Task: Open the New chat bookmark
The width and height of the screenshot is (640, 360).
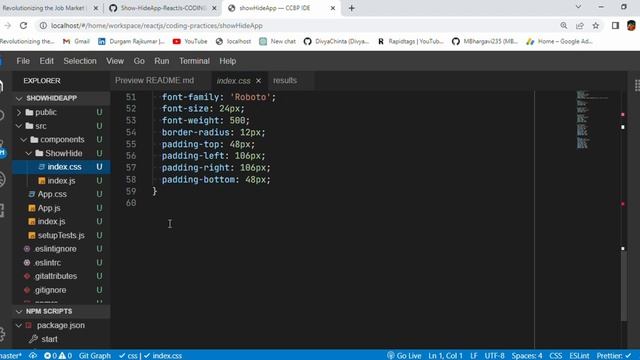Action: (278, 41)
